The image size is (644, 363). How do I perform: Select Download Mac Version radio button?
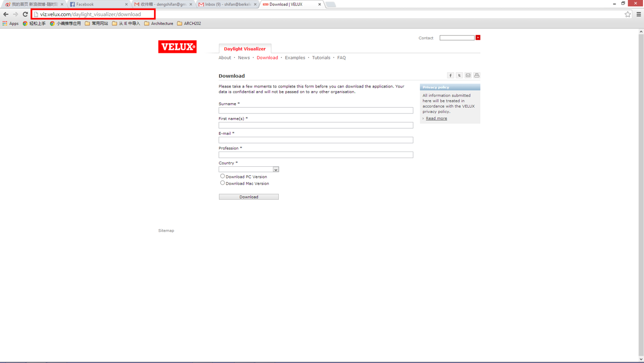pyautogui.click(x=222, y=183)
